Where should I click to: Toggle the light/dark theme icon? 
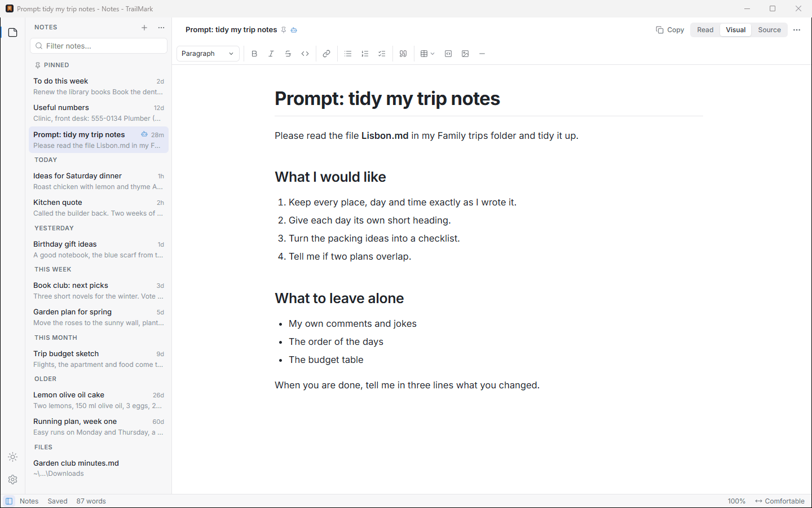click(x=13, y=457)
